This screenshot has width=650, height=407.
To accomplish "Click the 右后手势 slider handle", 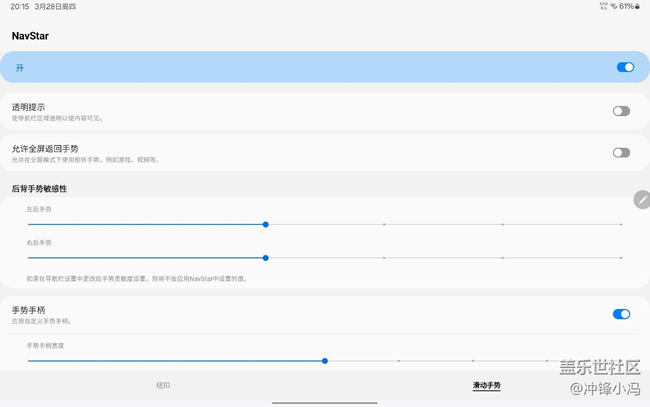I will [265, 258].
